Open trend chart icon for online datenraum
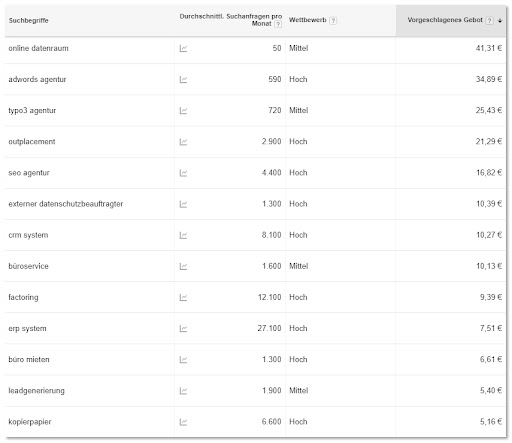Image resolution: width=512 pixels, height=443 pixels. 183,49
